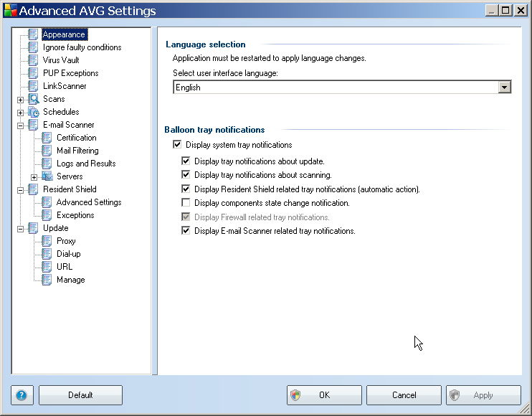
Task: Toggle Resident Shield related tray notifications
Action: click(x=186, y=189)
